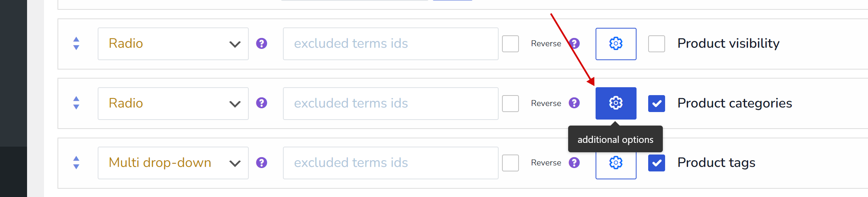Click drag handle arrows of Product visibility row

tap(76, 44)
